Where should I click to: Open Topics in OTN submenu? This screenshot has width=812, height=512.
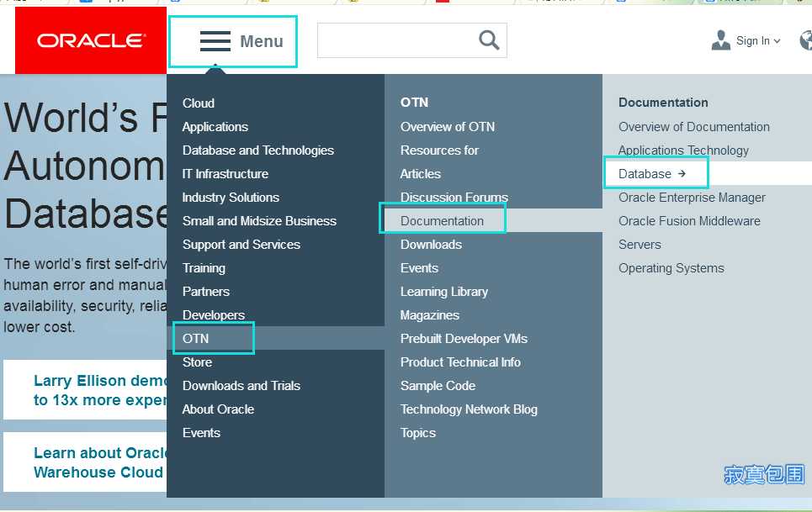(x=418, y=433)
